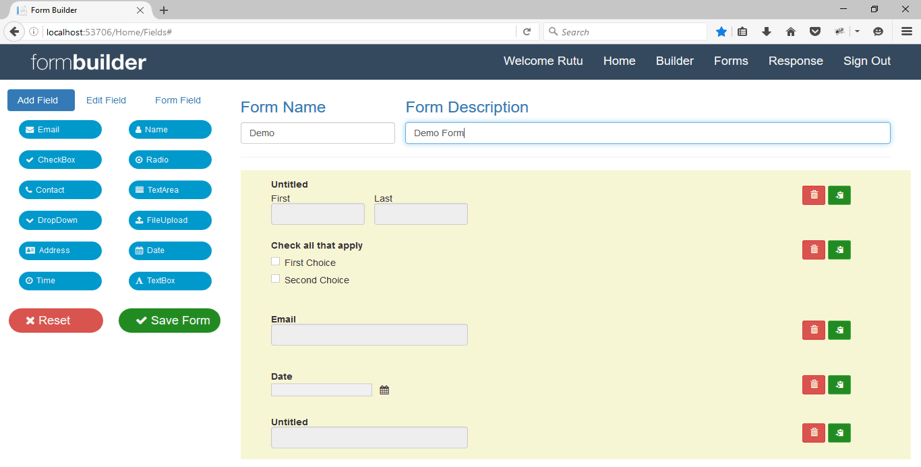Tick the Second Choice checkbox
Viewport: 921px width, 467px height.
(275, 278)
